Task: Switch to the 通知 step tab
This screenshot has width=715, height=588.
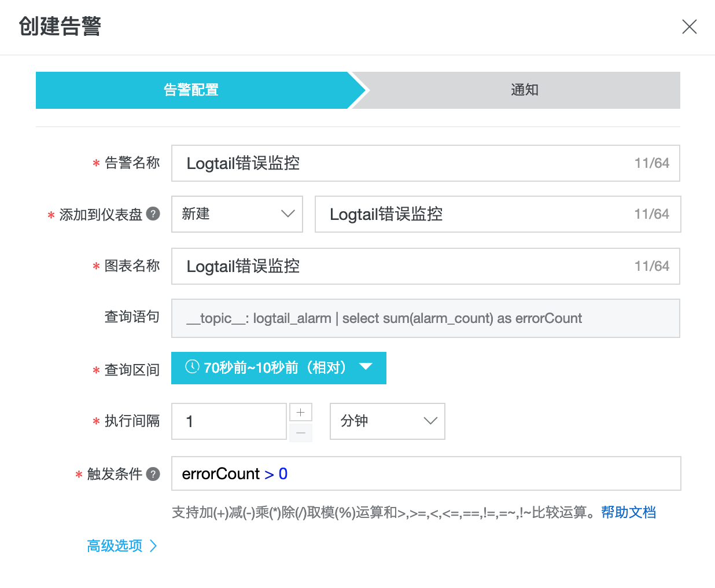Action: [524, 90]
